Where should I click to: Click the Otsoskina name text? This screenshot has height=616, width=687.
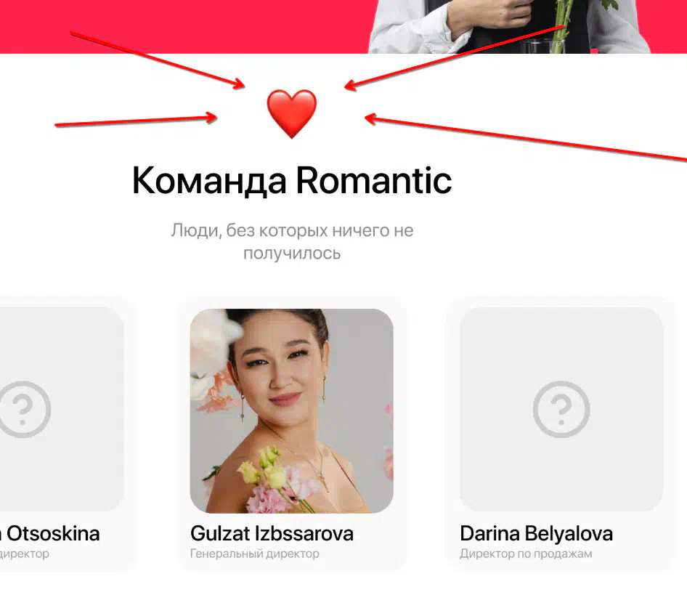pos(53,534)
